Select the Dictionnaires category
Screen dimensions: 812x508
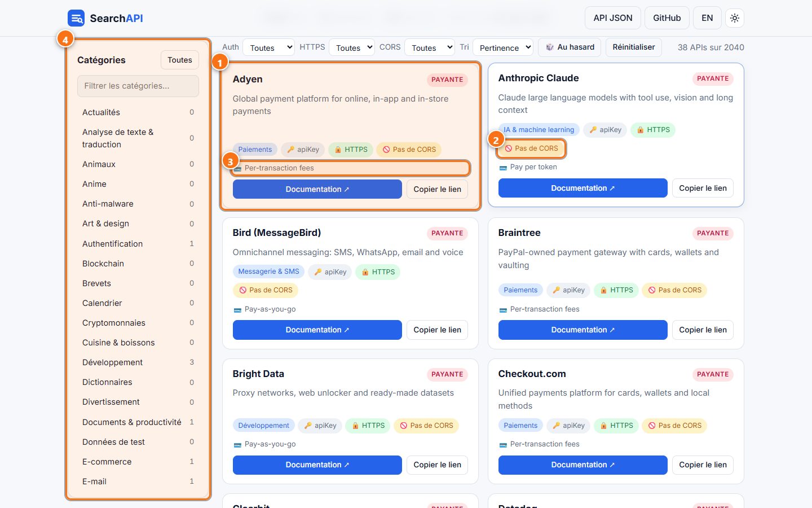(138, 382)
